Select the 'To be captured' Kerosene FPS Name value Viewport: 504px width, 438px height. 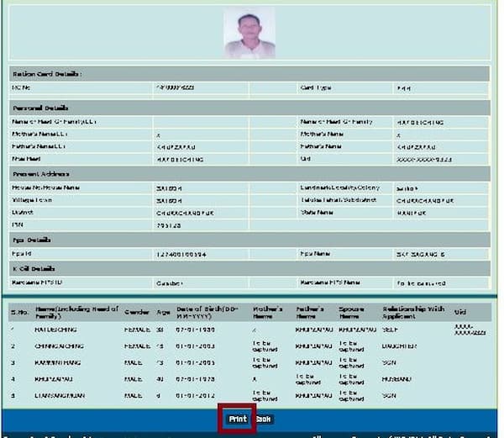pos(421,283)
